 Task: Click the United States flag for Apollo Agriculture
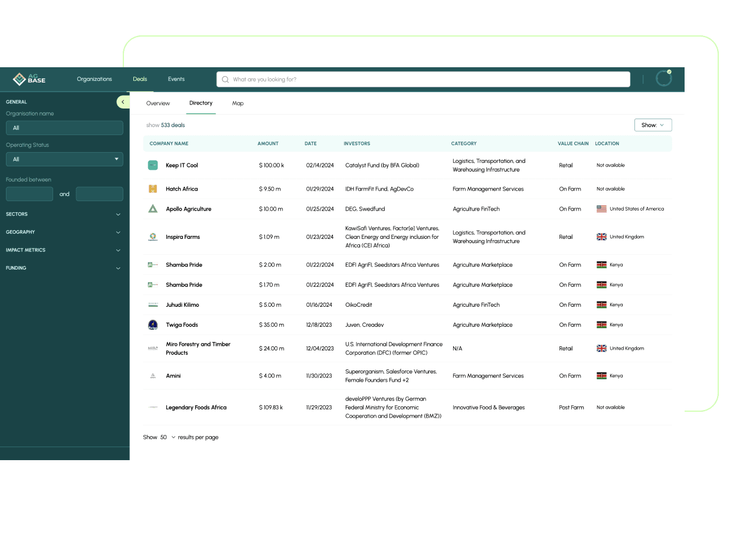point(601,209)
